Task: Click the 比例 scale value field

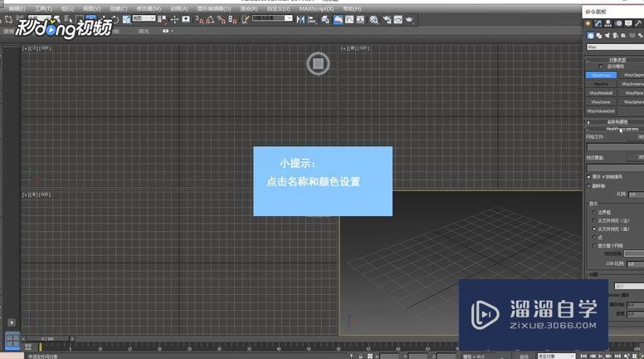Action: click(x=636, y=194)
